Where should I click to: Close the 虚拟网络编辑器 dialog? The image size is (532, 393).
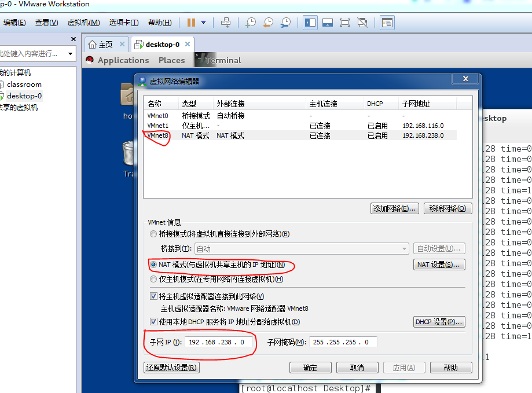point(465,79)
